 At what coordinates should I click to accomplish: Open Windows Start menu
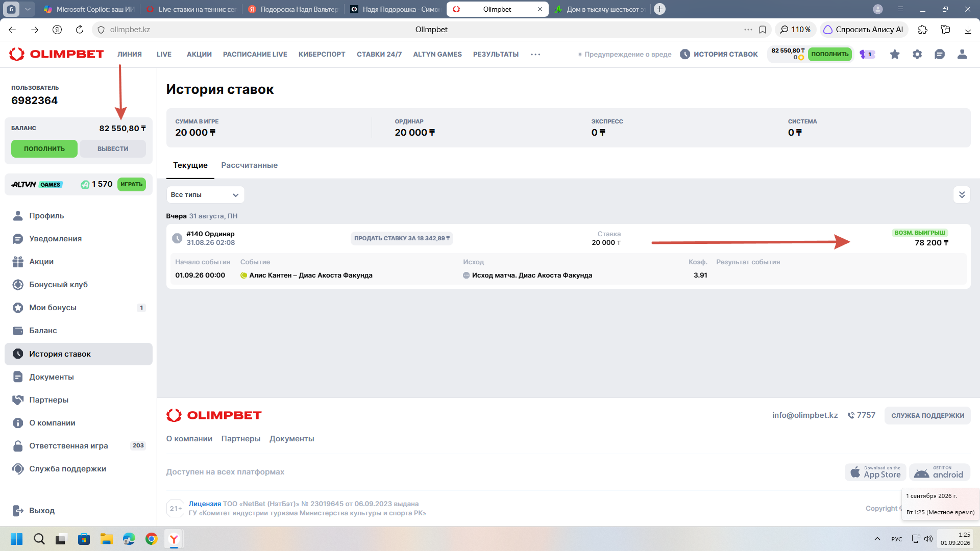(17, 539)
